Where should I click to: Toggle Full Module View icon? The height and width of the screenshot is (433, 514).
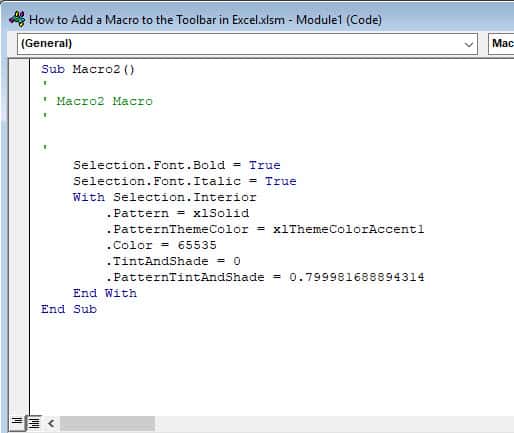pos(34,422)
